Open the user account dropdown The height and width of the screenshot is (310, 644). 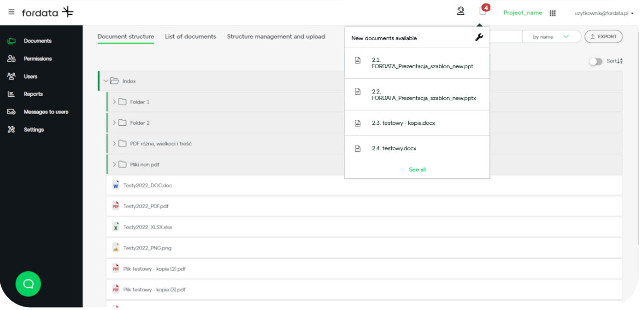[x=604, y=13]
